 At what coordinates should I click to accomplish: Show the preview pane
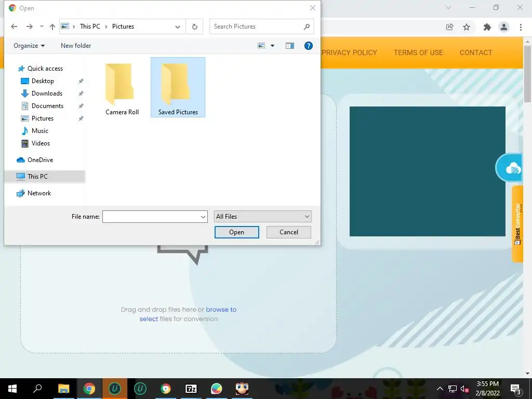tap(290, 46)
